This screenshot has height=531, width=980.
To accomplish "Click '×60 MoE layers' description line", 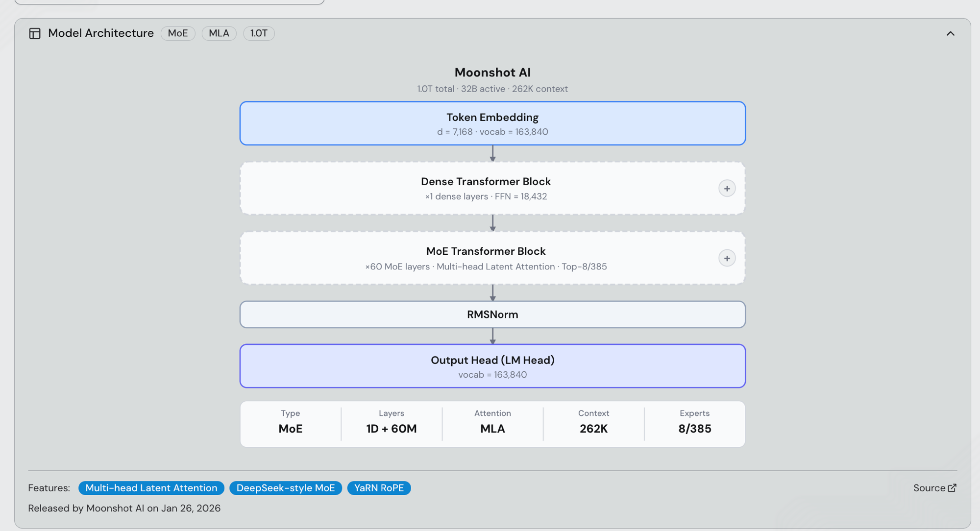I will tap(486, 266).
